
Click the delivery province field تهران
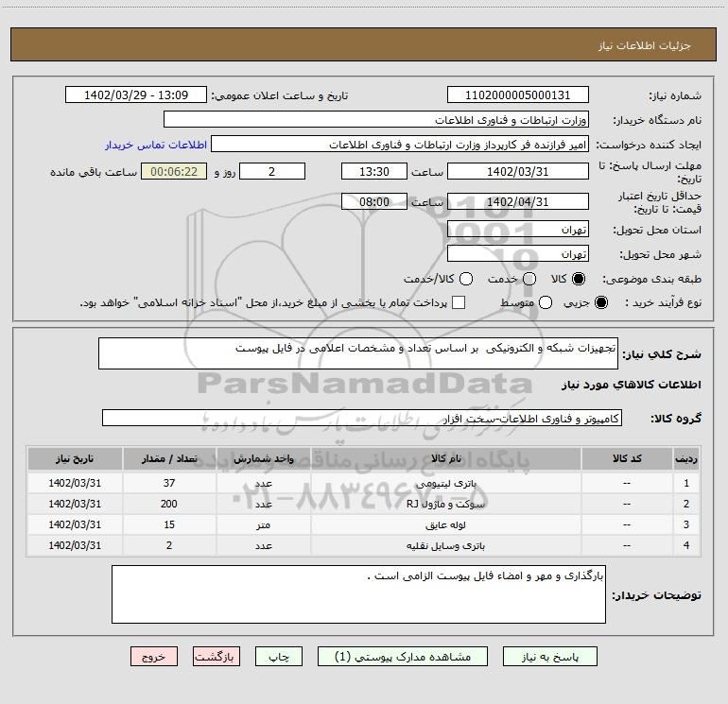pyautogui.click(x=518, y=230)
